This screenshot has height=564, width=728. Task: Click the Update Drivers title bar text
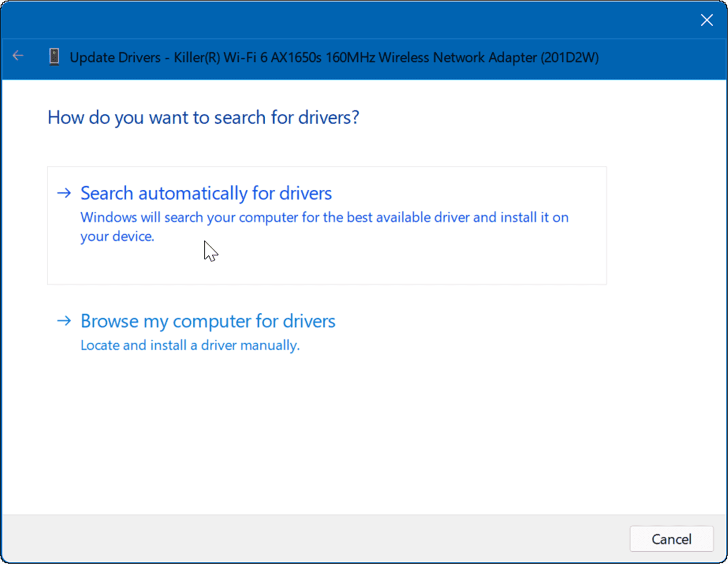335,58
